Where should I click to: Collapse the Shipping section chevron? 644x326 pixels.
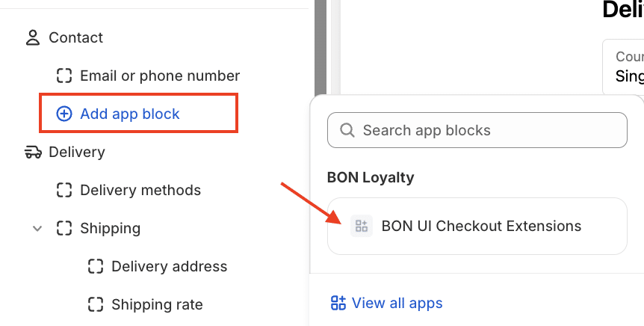click(x=37, y=228)
